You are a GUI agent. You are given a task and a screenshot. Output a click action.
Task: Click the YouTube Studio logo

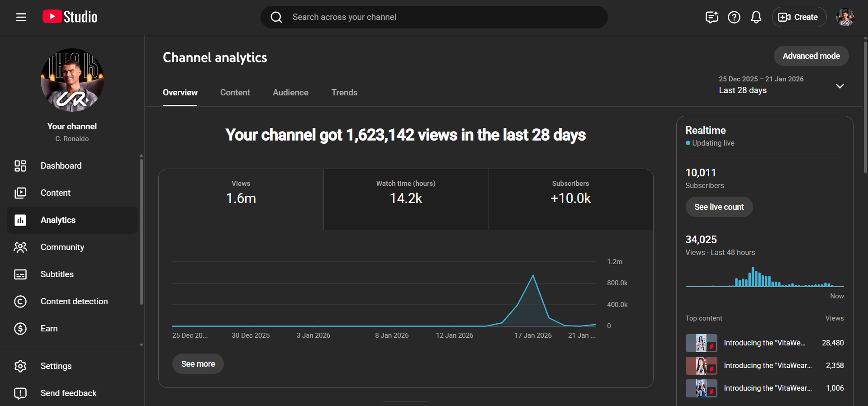click(x=70, y=17)
